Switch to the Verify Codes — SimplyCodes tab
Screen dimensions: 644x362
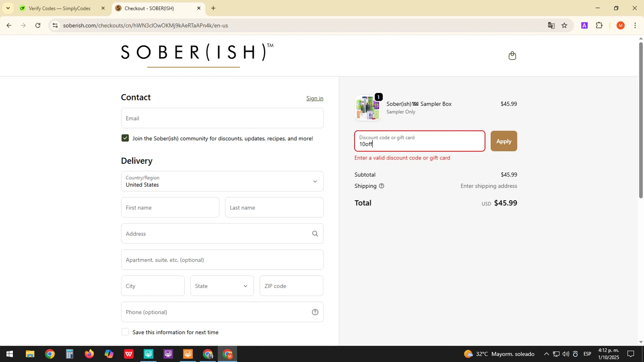60,8
